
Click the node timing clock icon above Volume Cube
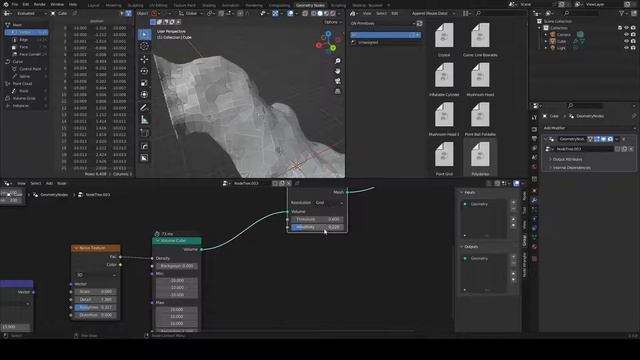(157, 234)
